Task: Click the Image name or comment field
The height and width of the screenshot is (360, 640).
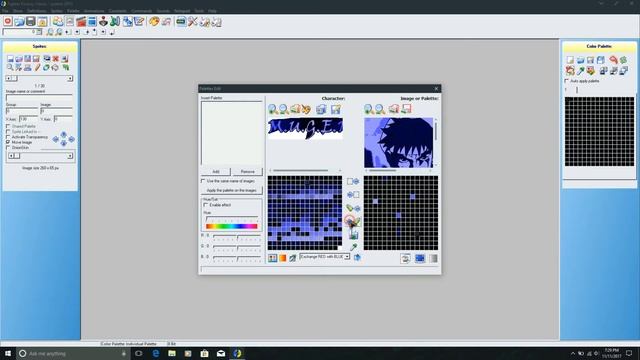Action: 40,98
